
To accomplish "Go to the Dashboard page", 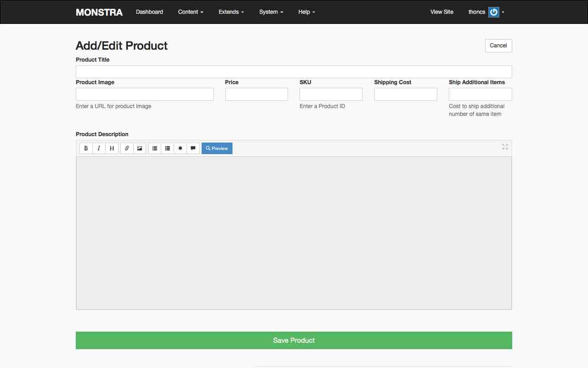I will pyautogui.click(x=149, y=12).
